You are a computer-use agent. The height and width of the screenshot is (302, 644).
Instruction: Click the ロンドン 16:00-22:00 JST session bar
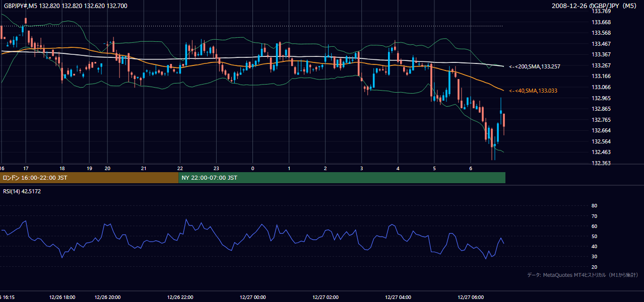coord(89,178)
